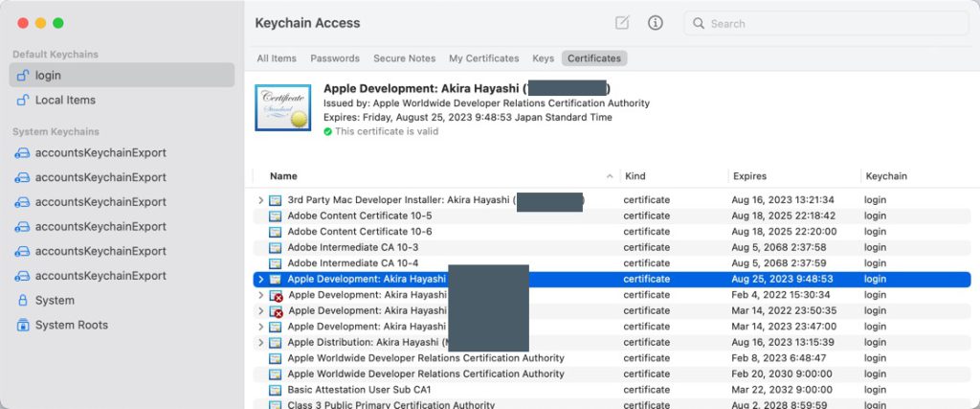Click the compose new item icon
The height and width of the screenshot is (409, 980).
click(x=622, y=23)
